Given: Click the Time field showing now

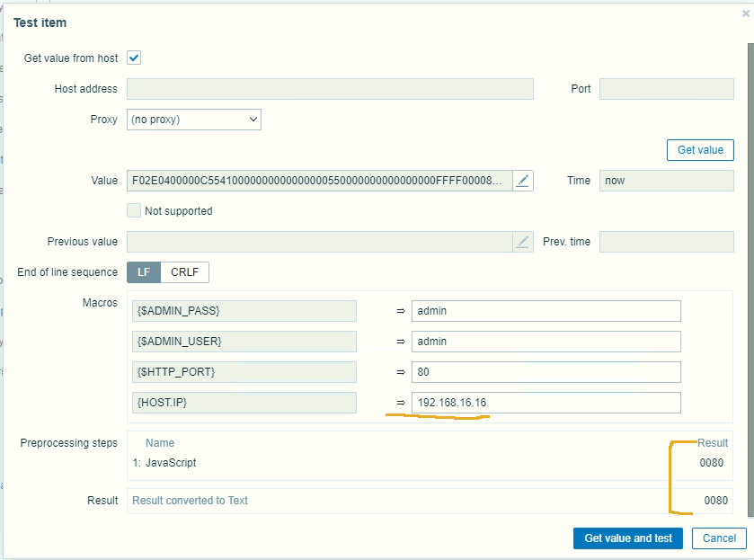Looking at the screenshot, I should 666,181.
